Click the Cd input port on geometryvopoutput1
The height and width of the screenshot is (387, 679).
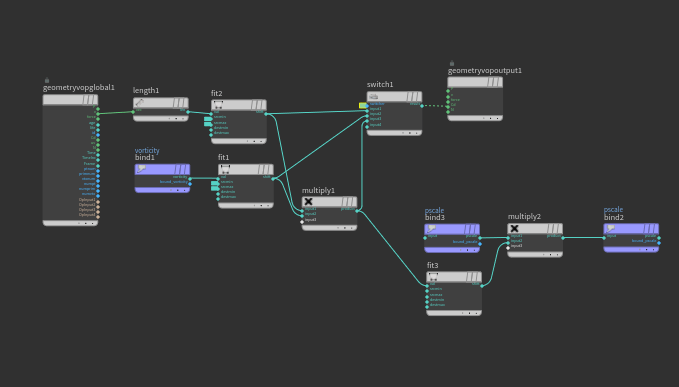(x=448, y=106)
